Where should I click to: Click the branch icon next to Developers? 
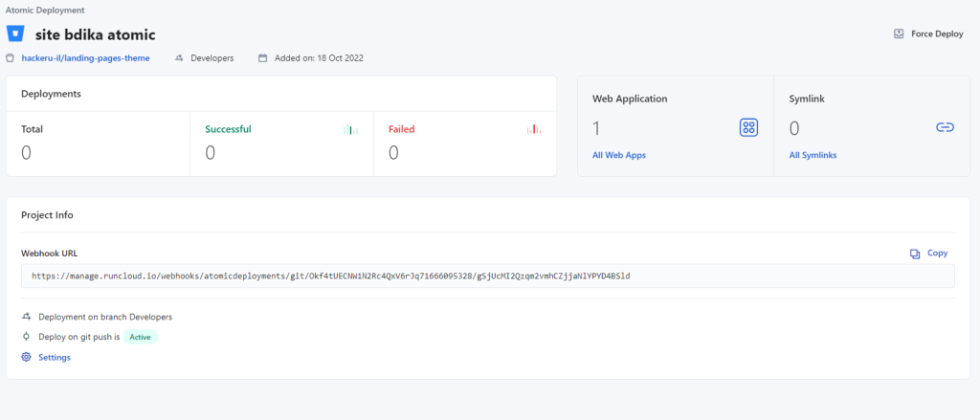pyautogui.click(x=179, y=58)
